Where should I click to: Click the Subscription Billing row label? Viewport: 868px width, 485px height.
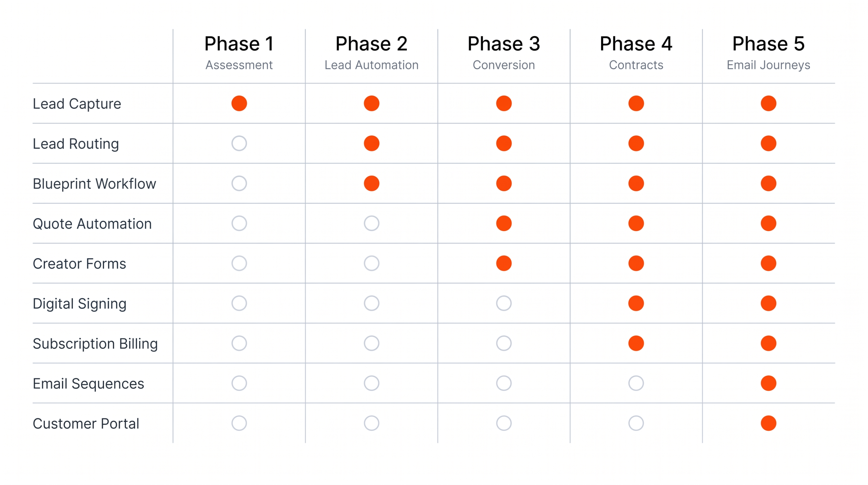pos(95,343)
